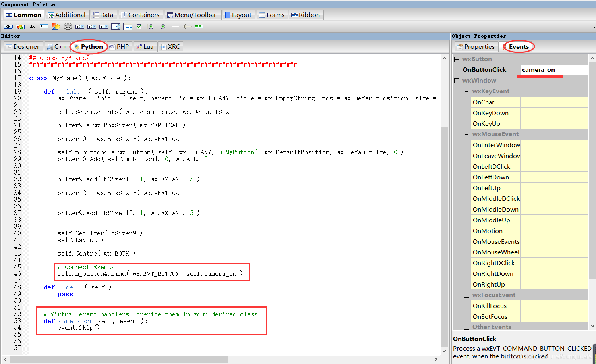Click the editor scroll-right arrow
The image size is (596, 364).
pyautogui.click(x=436, y=359)
